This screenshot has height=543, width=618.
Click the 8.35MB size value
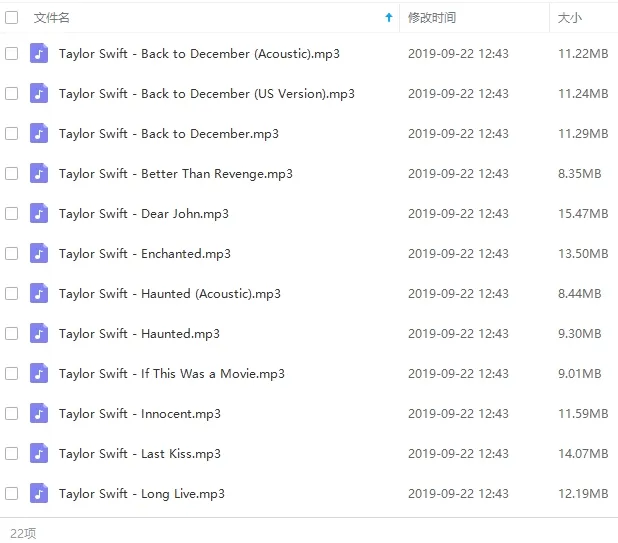point(579,174)
